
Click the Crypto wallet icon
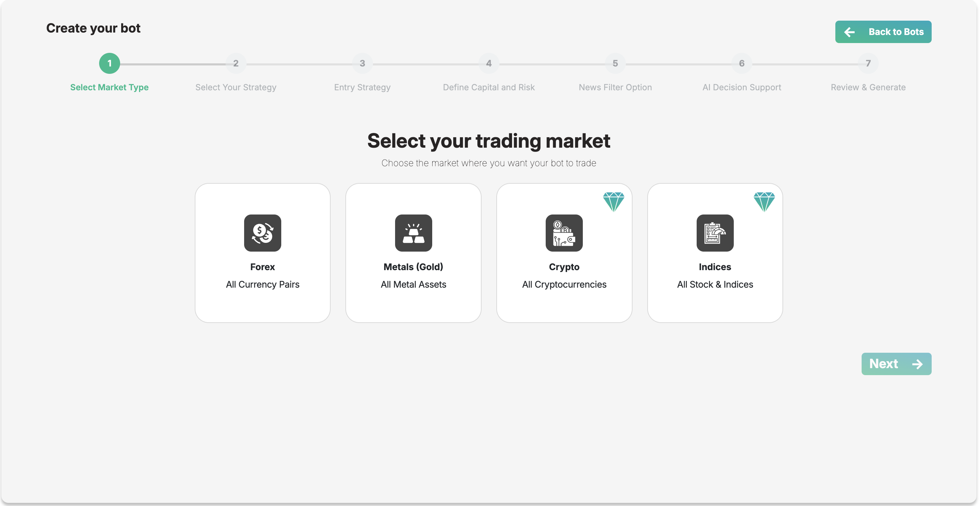coord(564,233)
